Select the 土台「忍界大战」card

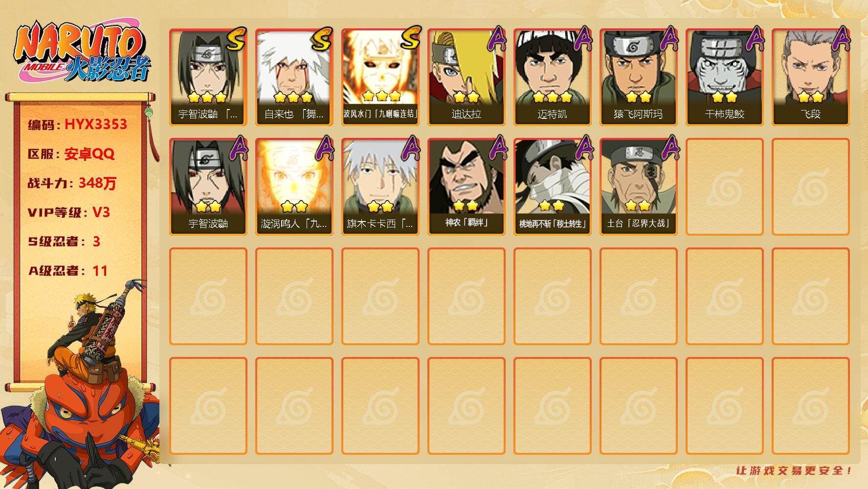(x=638, y=187)
